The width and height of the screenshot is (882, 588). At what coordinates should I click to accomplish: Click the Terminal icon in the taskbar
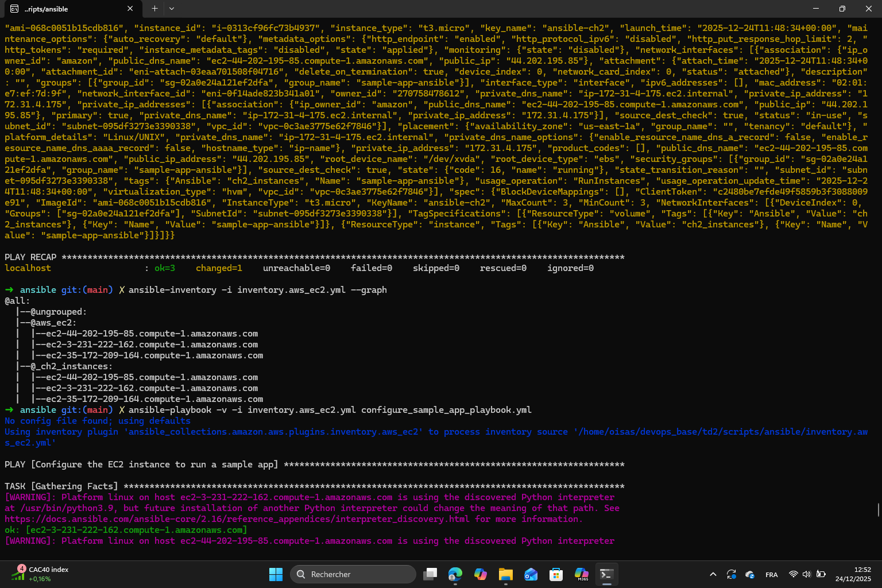(606, 574)
